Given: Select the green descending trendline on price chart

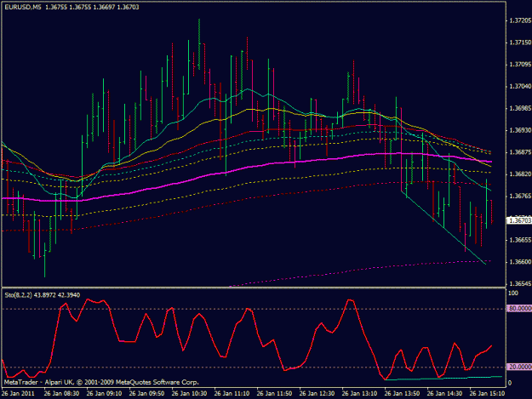Looking at the screenshot, I should [x=443, y=227].
